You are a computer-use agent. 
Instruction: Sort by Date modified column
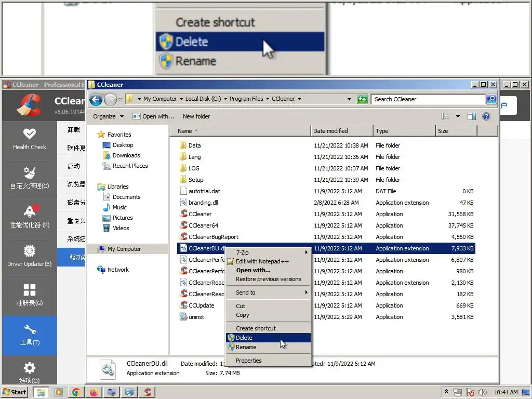point(342,131)
